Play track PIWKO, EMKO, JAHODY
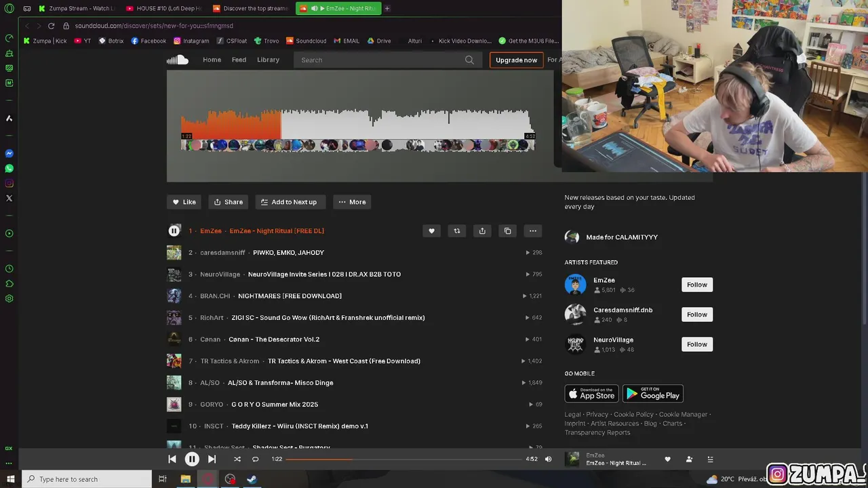 coord(288,253)
